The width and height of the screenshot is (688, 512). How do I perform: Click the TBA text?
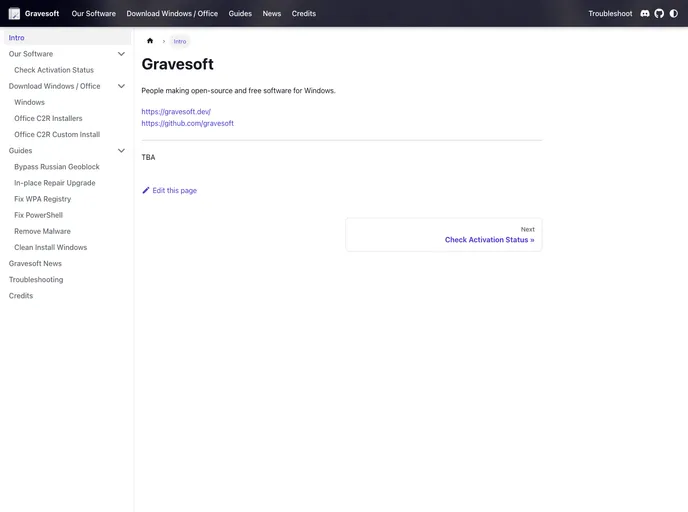148,157
